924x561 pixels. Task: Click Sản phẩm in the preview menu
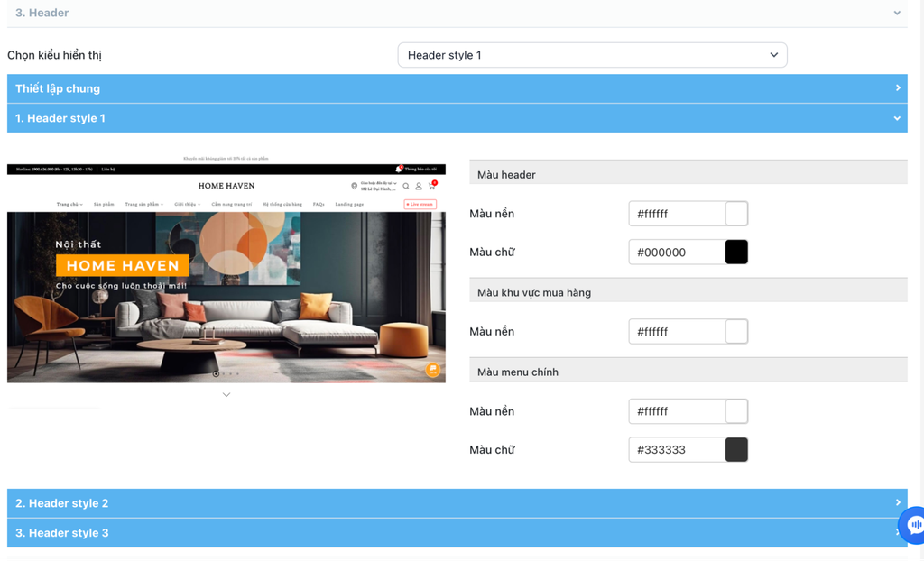pos(104,205)
